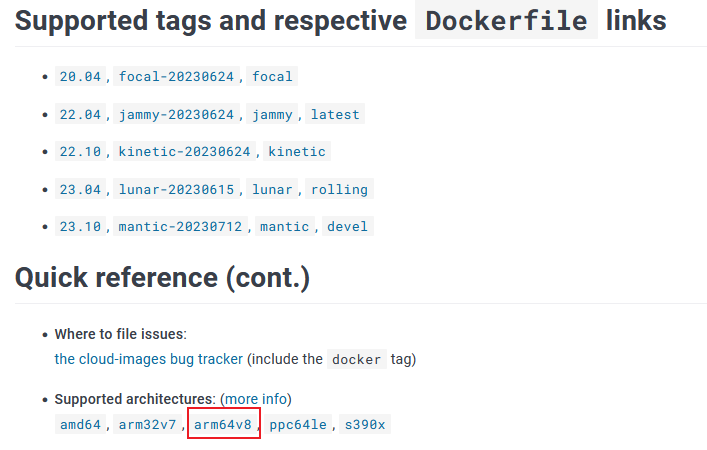This screenshot has width=707, height=450.
Task: Click the devel tag link
Action: click(348, 227)
